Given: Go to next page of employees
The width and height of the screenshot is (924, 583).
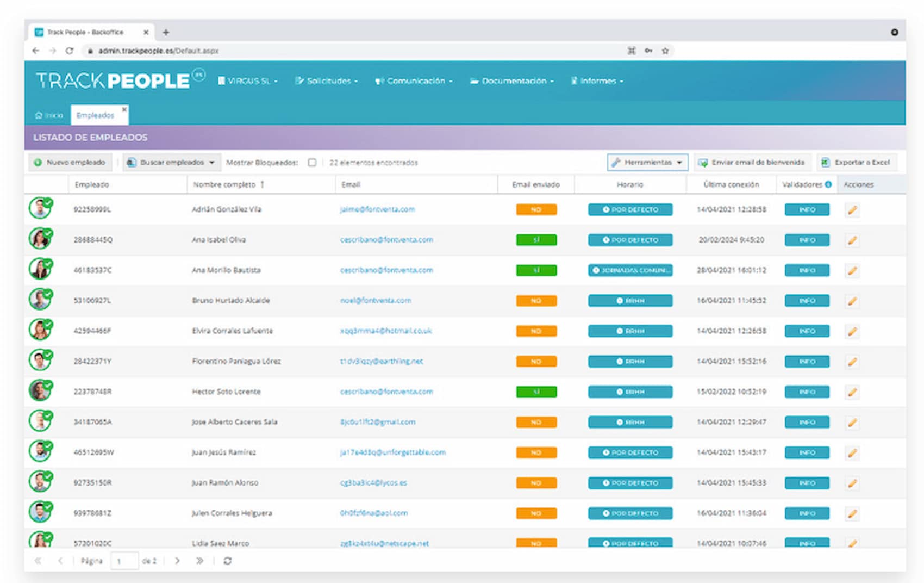Looking at the screenshot, I should click(177, 561).
